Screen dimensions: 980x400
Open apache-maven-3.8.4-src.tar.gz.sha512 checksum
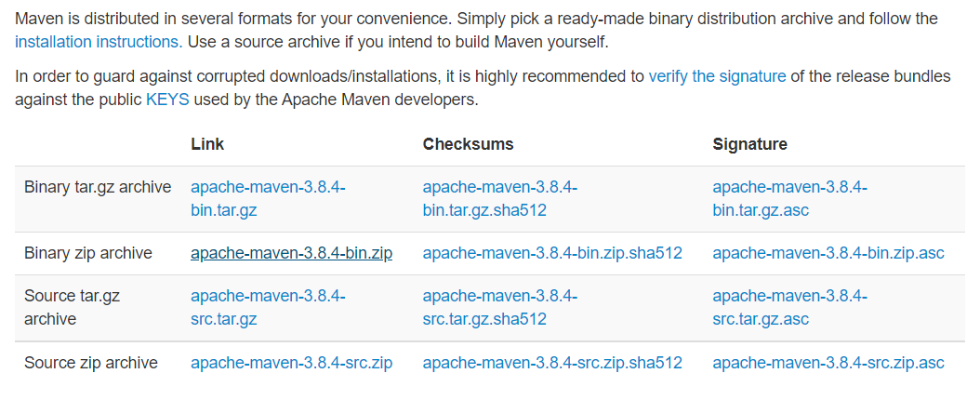click(x=500, y=308)
